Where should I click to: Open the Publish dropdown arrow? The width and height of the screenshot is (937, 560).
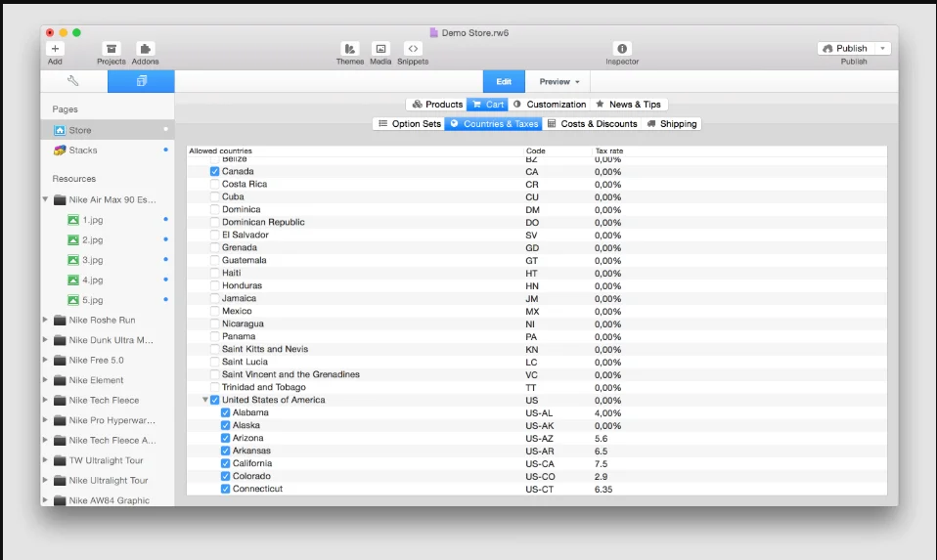coord(882,48)
